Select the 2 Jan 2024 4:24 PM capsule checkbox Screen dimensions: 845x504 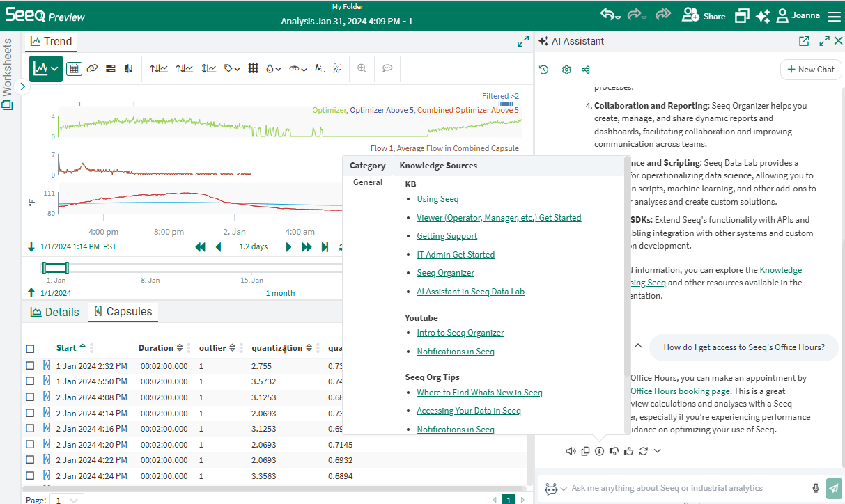coord(30,475)
